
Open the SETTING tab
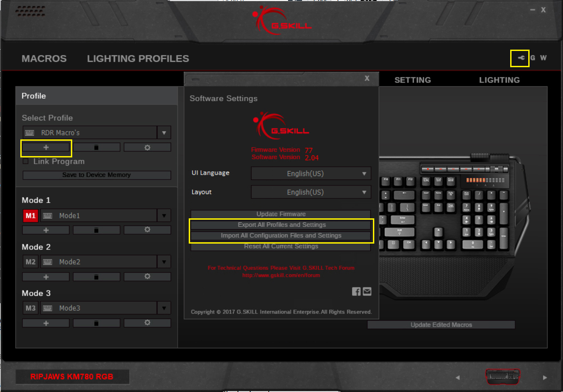coord(413,80)
